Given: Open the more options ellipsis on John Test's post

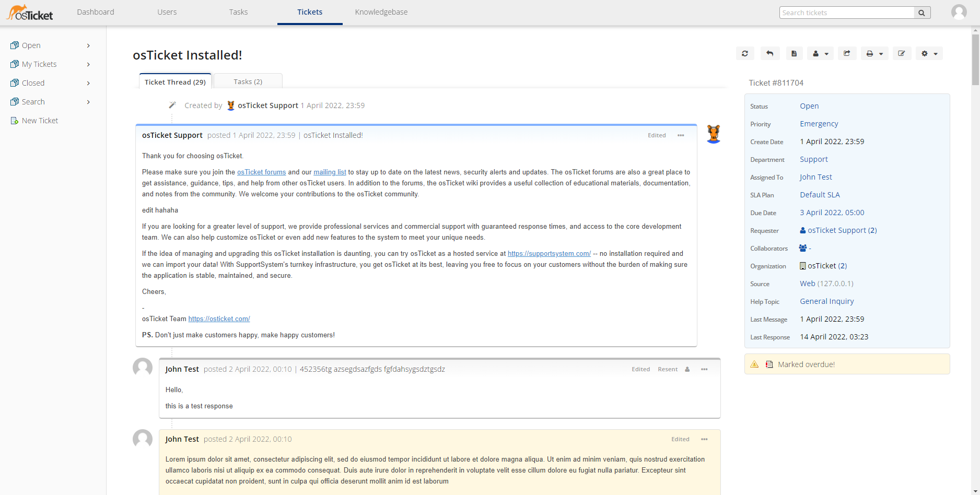Looking at the screenshot, I should coord(704,369).
